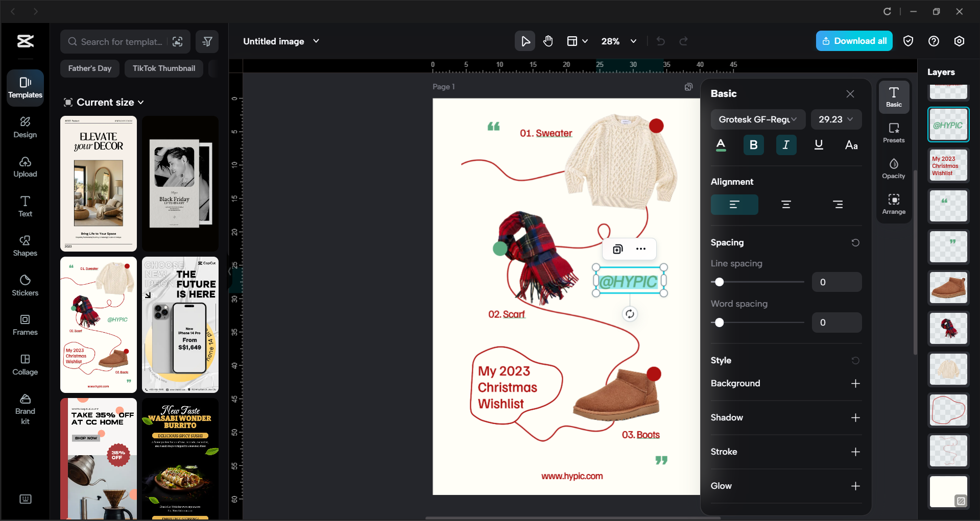The image size is (980, 521).
Task: Open the zoom level dropdown
Action: click(618, 41)
